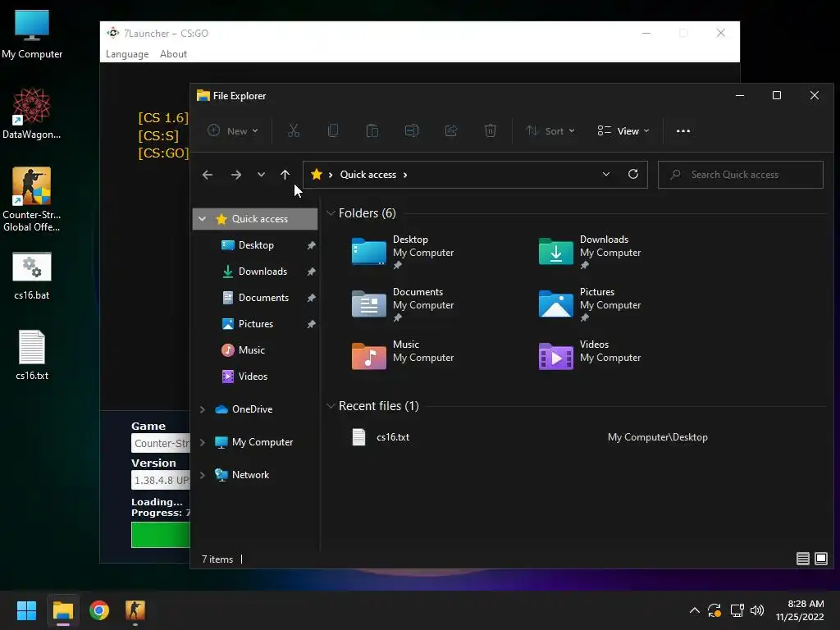840x630 pixels.
Task: Click [CS 1.6] link in 7Launcher
Action: coord(163,118)
